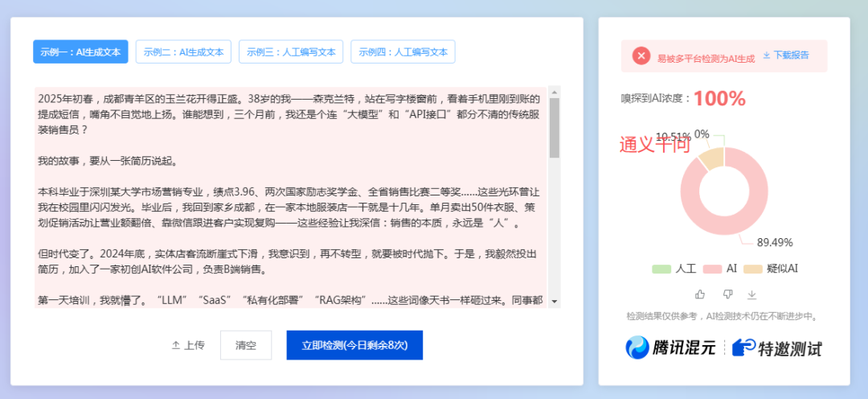Click the paragraph starting 2025年初春
This screenshot has height=399, width=868.
pyautogui.click(x=289, y=115)
